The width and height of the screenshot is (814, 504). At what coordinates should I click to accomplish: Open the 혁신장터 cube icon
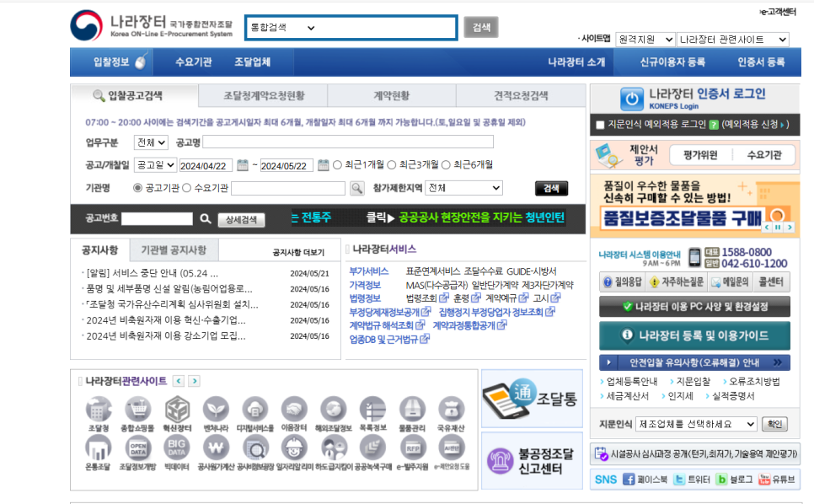(177, 409)
